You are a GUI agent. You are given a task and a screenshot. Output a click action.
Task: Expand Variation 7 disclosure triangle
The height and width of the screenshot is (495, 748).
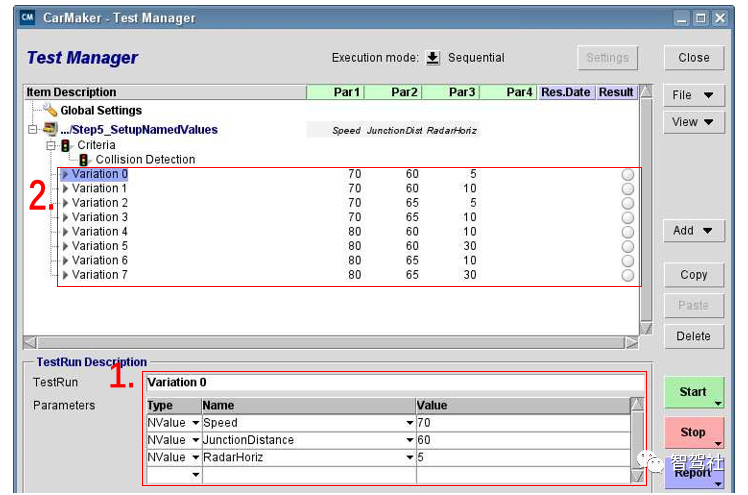[65, 275]
